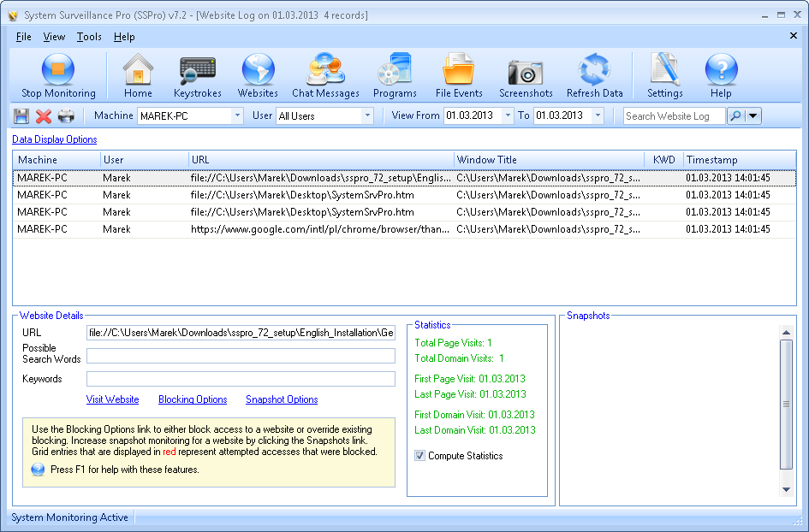Print the log with the printer icon
The image size is (809, 532).
66,116
